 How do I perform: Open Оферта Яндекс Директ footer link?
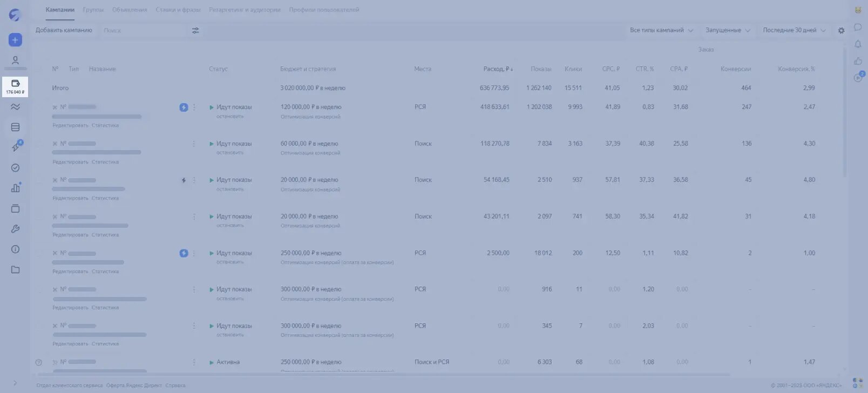pos(134,385)
